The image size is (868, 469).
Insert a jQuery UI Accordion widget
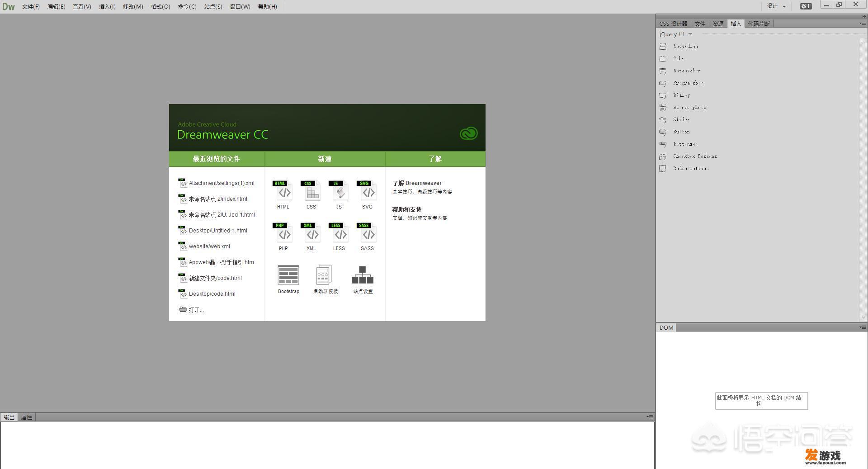point(679,46)
